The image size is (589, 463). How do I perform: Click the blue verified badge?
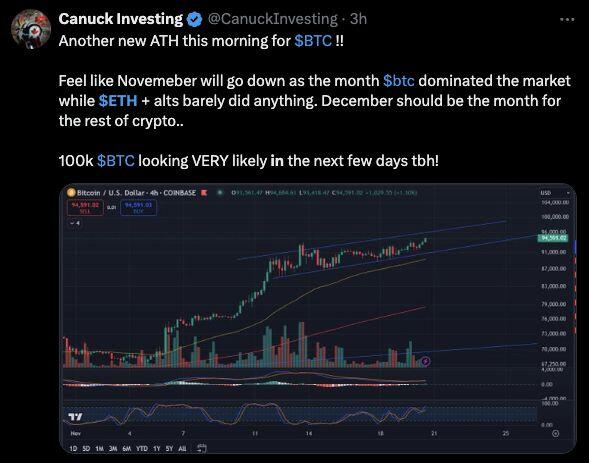194,20
